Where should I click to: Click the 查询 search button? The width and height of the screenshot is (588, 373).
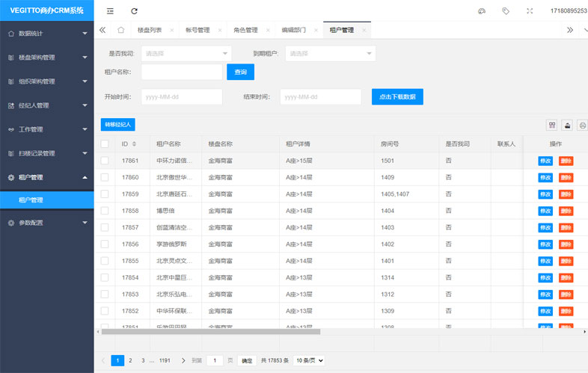pyautogui.click(x=240, y=72)
